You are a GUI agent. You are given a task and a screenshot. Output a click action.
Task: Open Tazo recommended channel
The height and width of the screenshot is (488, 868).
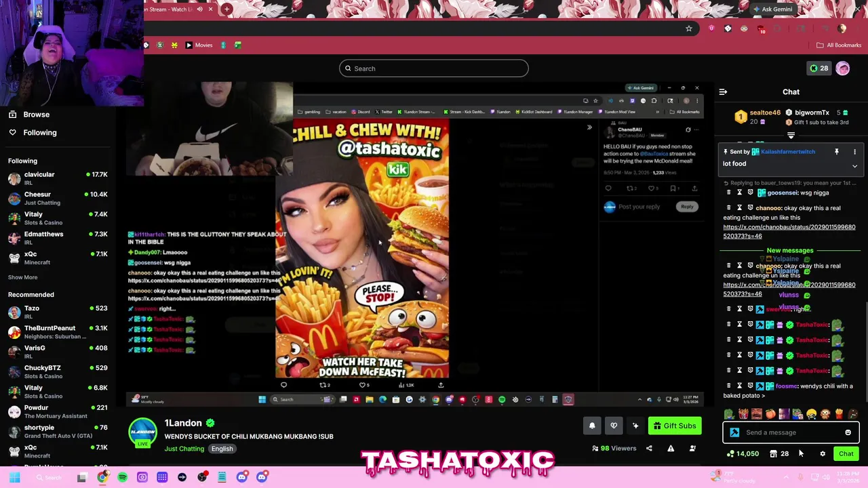click(x=58, y=312)
